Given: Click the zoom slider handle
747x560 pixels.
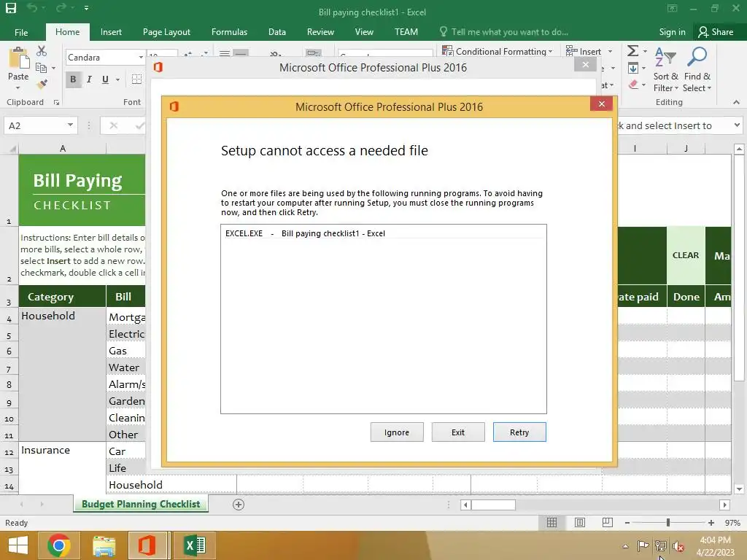Looking at the screenshot, I should coord(668,523).
